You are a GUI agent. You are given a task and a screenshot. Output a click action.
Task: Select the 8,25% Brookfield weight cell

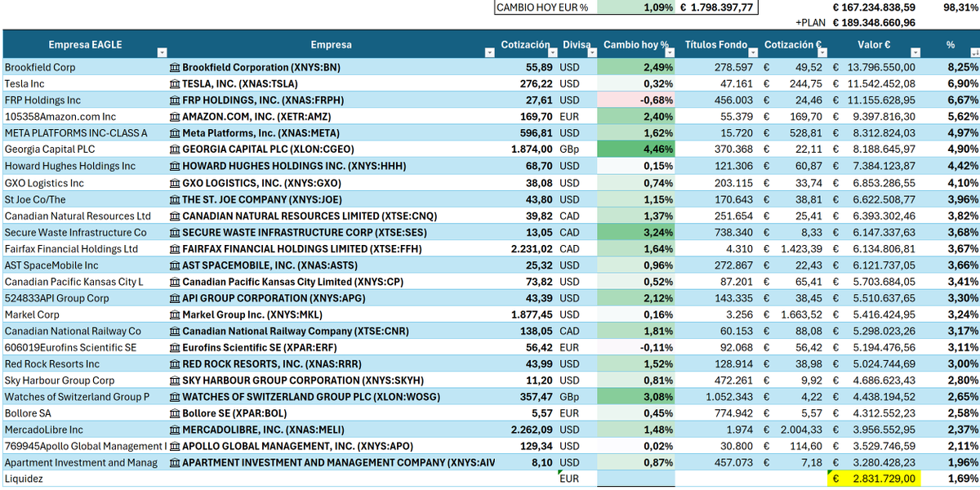coord(951,67)
